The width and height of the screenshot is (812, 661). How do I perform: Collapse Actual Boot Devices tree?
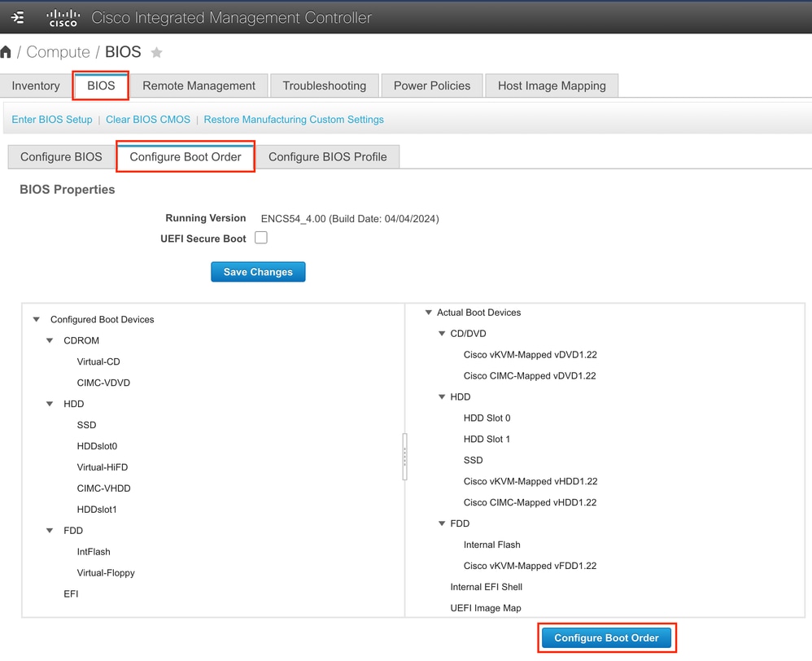(428, 313)
